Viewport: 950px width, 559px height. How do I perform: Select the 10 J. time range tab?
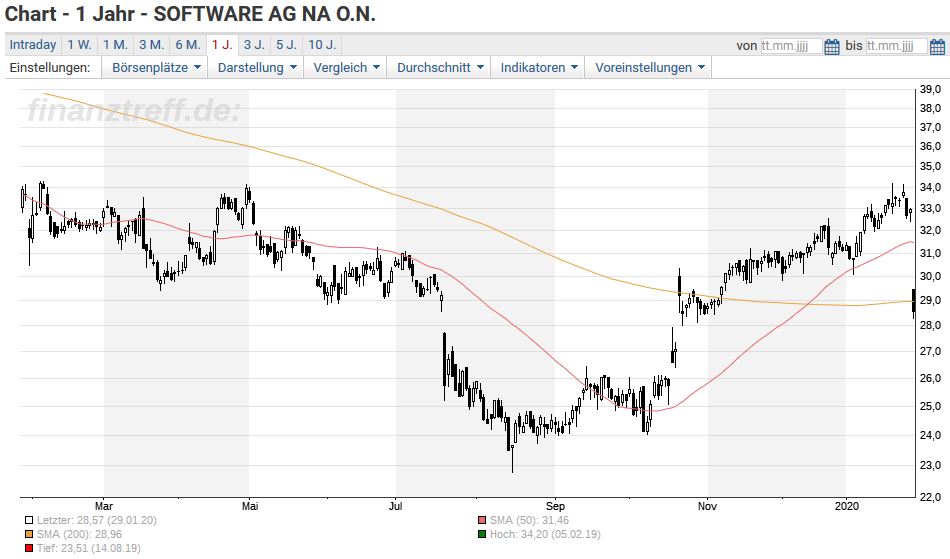click(x=322, y=45)
